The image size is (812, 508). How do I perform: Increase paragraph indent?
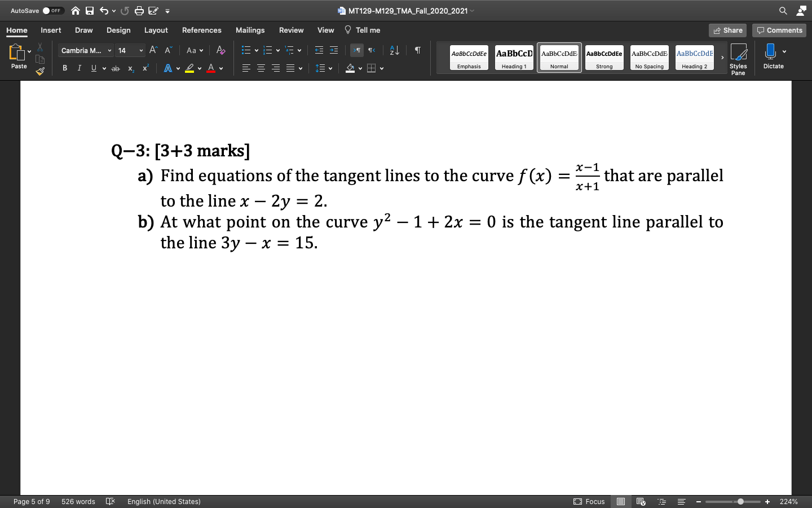point(334,50)
